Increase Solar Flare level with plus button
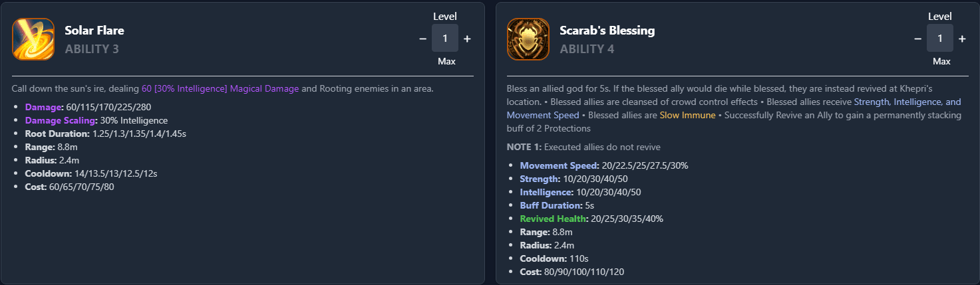 click(x=467, y=39)
